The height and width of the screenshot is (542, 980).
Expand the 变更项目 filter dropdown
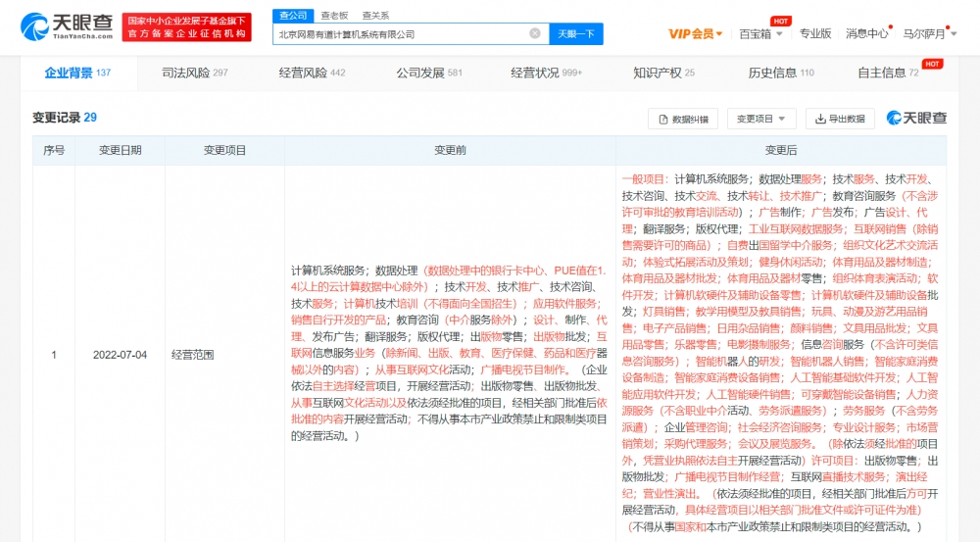point(761,119)
